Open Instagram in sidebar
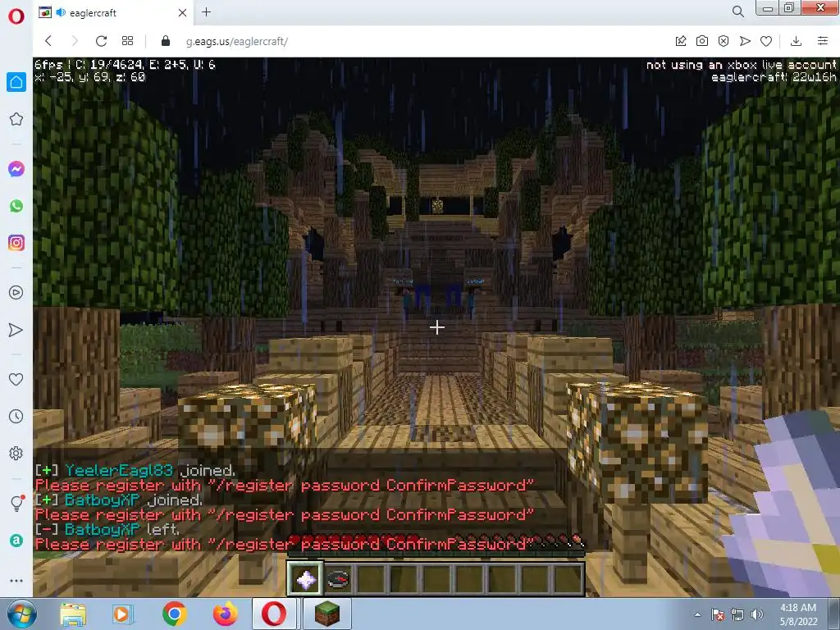Screen dimensions: 840x630 coord(16,243)
